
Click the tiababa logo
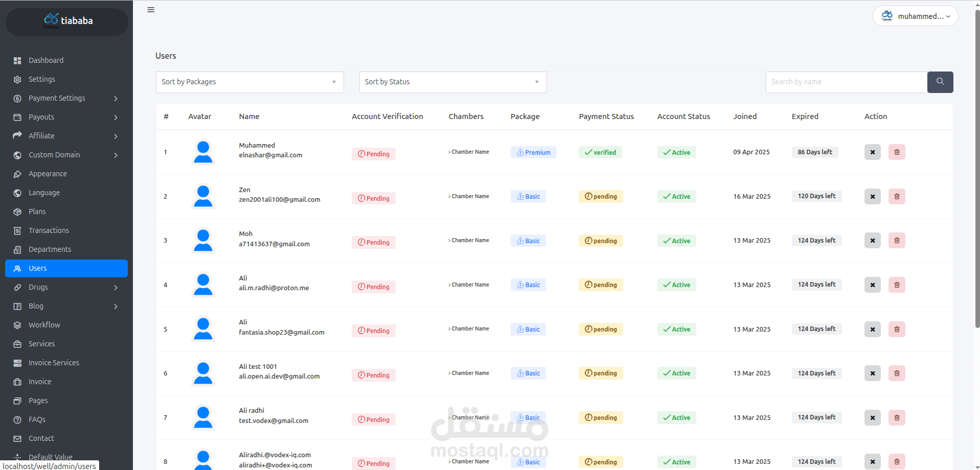[67, 21]
